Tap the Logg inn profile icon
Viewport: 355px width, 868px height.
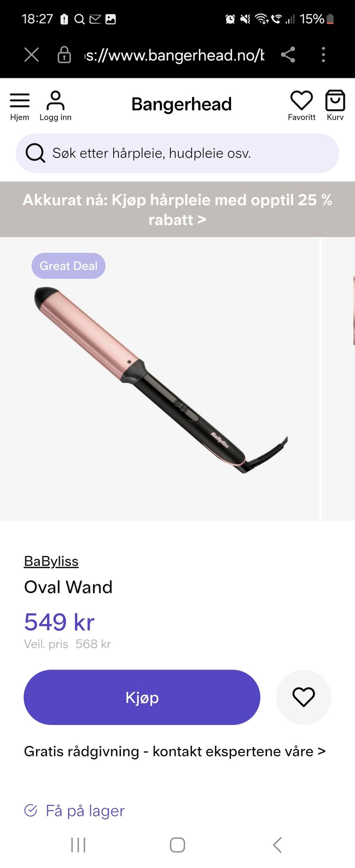[x=55, y=106]
